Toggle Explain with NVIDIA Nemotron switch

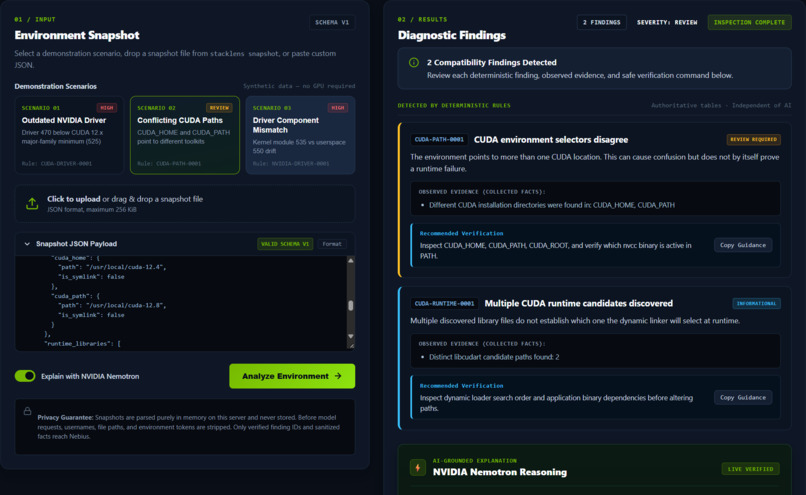(x=25, y=376)
